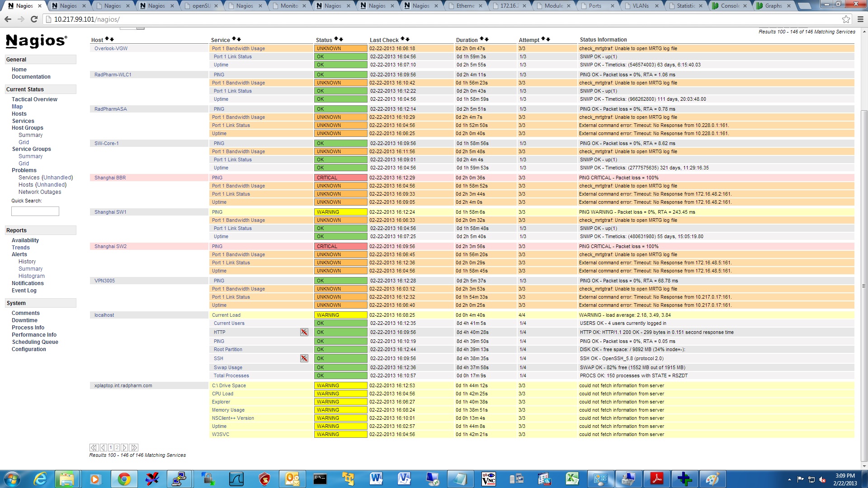This screenshot has height=488, width=868.
Task: Reload the page with refresh button
Action: point(34,19)
